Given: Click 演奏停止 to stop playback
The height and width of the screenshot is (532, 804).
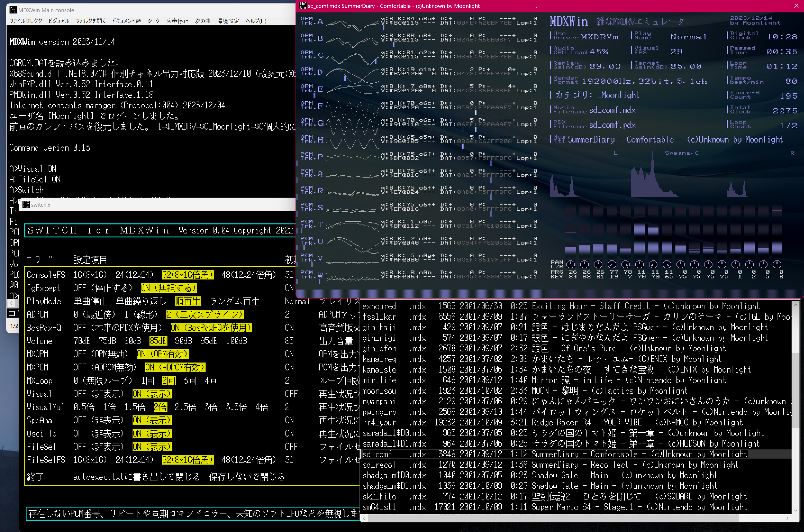Looking at the screenshot, I should tap(177, 21).
